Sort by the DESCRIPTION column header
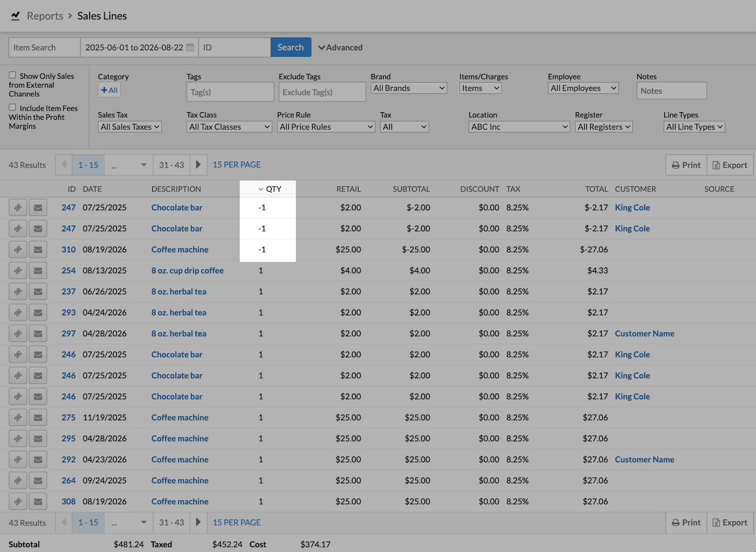This screenshot has height=552, width=756. point(176,189)
